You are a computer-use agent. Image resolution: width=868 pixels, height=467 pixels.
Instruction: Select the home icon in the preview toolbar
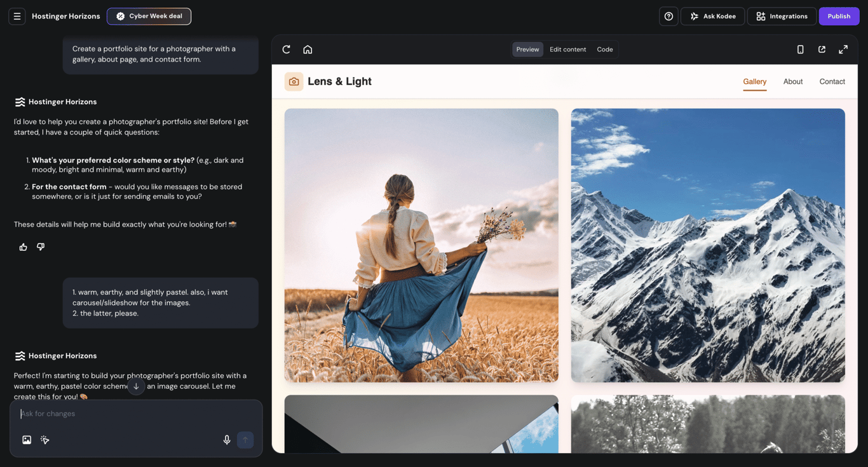308,49
